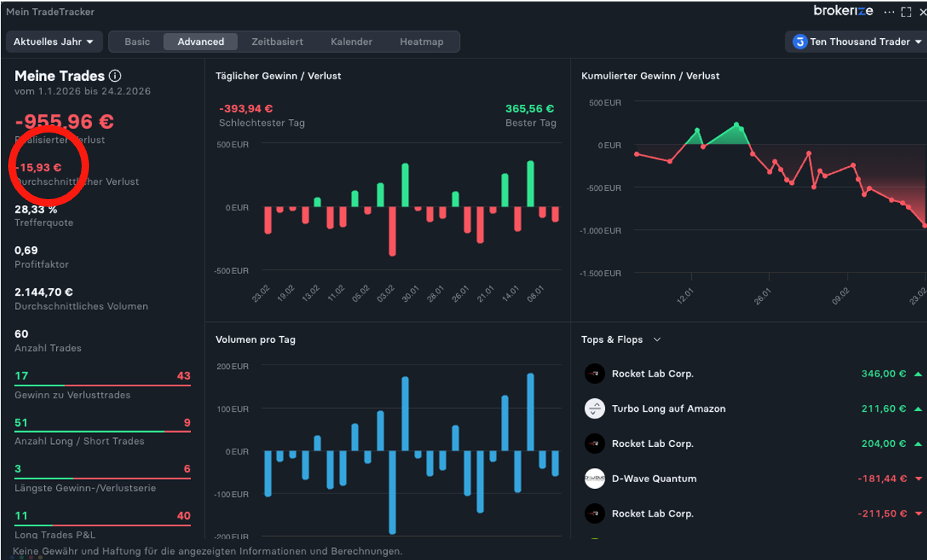Viewport: 927px width, 560px height.
Task: Click the brokerize logo
Action: tap(843, 11)
